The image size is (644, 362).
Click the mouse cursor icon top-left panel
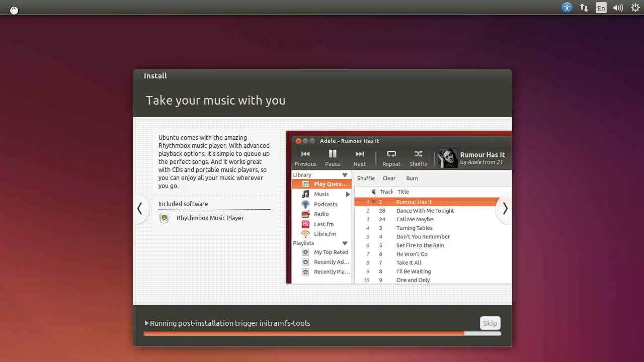[14, 10]
